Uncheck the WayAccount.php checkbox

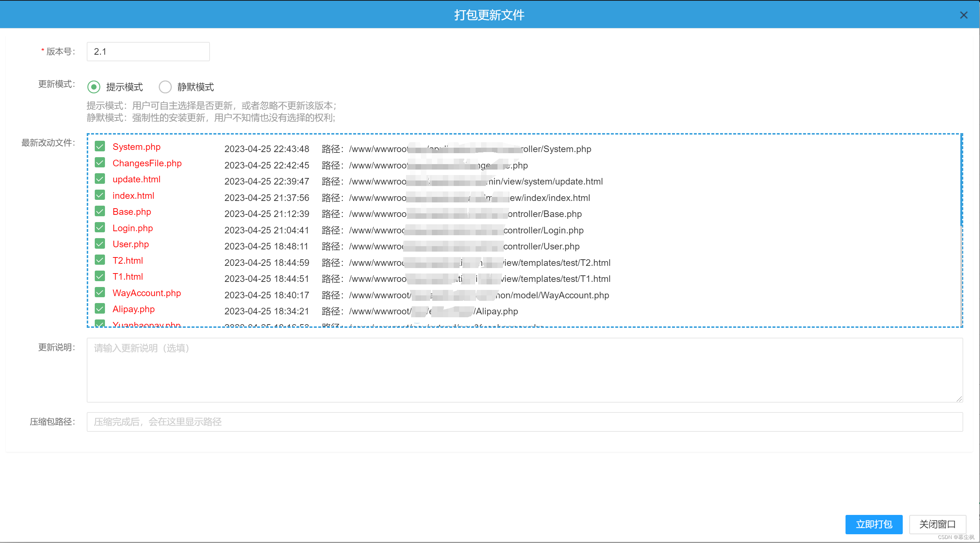coord(99,292)
